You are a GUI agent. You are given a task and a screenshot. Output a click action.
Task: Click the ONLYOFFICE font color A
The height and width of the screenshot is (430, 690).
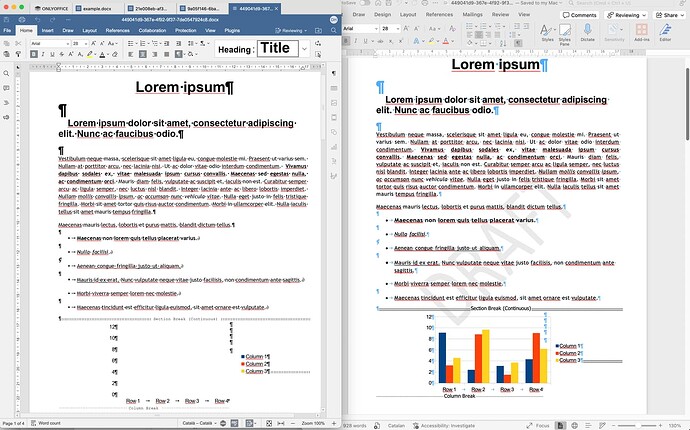point(102,55)
